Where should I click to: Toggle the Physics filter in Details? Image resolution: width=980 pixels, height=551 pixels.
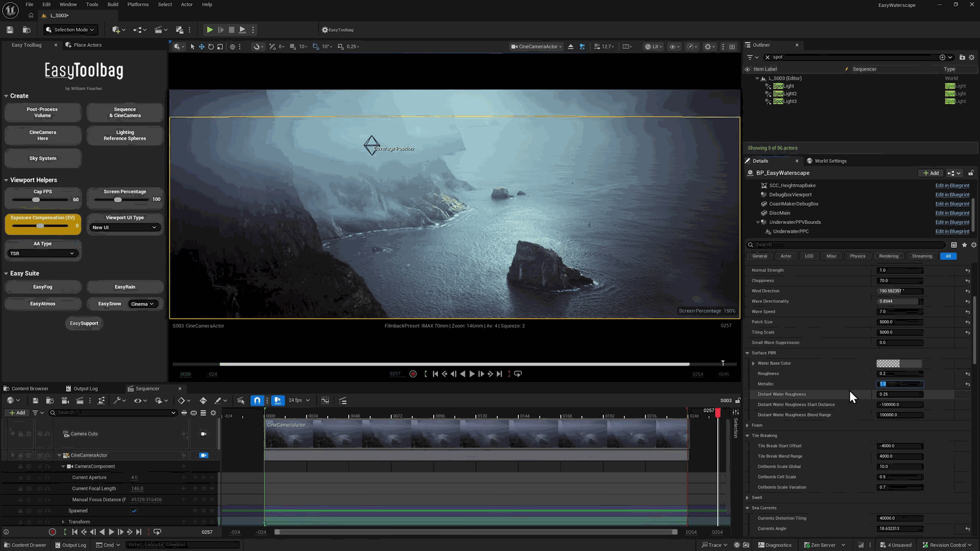point(858,256)
